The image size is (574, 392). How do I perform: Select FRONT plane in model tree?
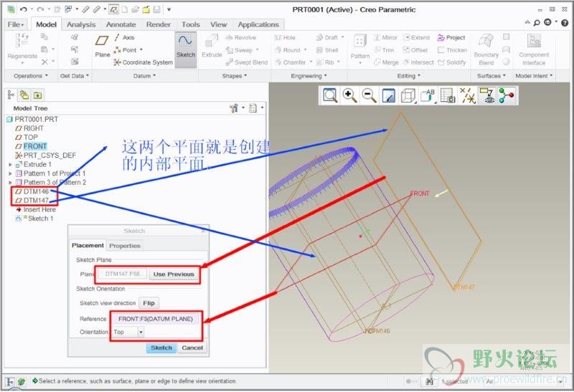click(34, 146)
